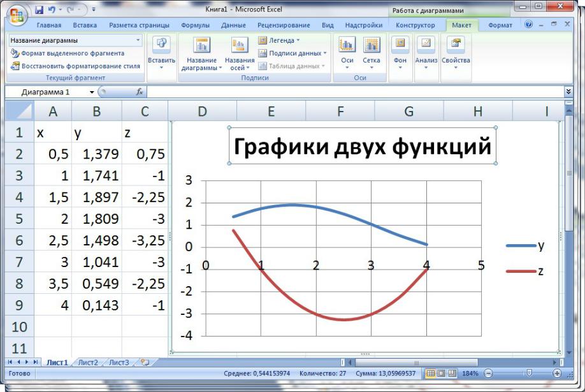Click zoom in plus button
585x392 pixels.
click(557, 374)
